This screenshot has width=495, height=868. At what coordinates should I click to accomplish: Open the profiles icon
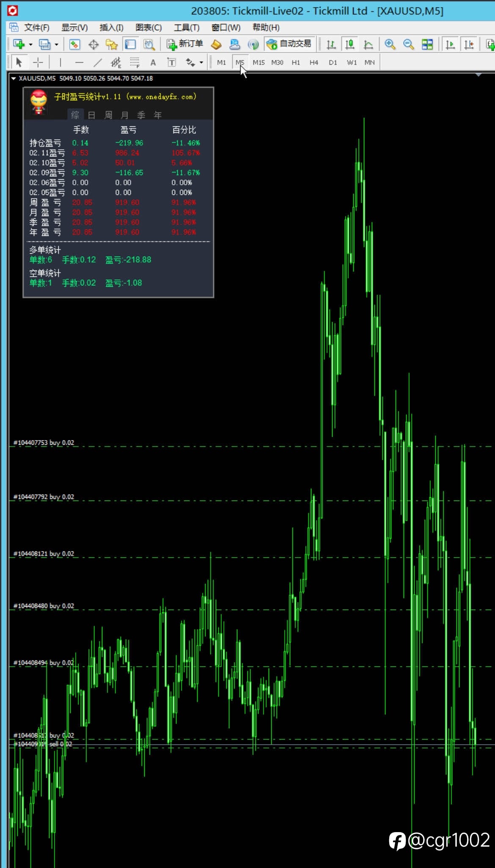[x=44, y=44]
